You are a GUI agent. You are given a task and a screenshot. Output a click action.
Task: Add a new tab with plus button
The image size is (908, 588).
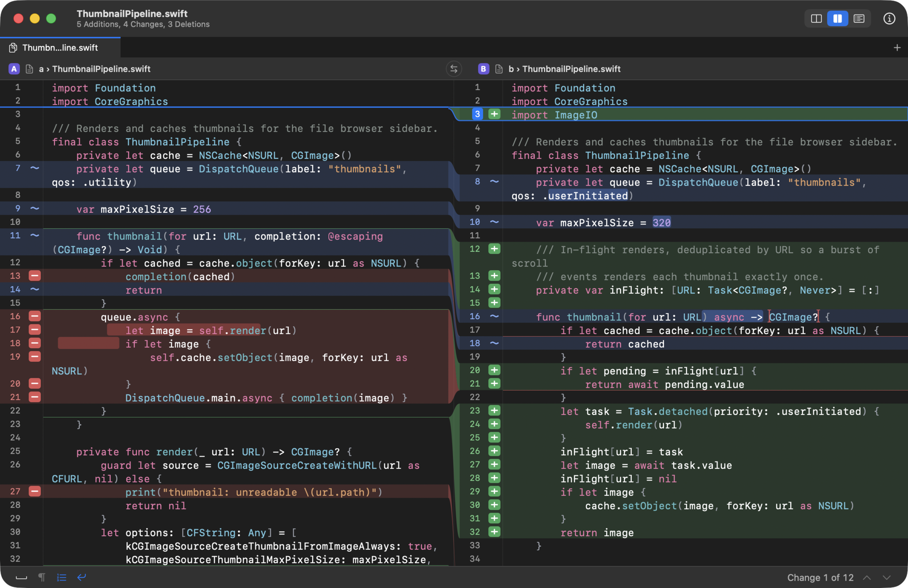pos(897,47)
